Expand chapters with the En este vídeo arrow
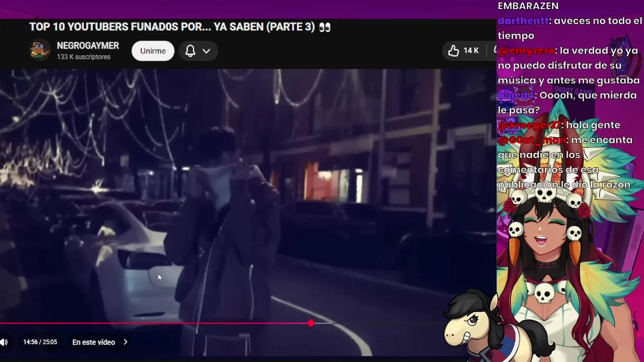 (125, 342)
